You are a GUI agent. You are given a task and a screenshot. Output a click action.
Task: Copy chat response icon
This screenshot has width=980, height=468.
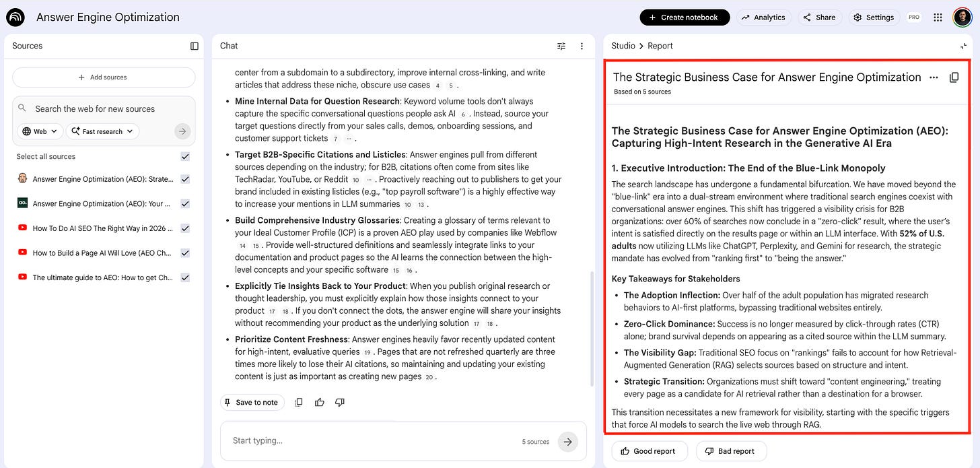[299, 402]
